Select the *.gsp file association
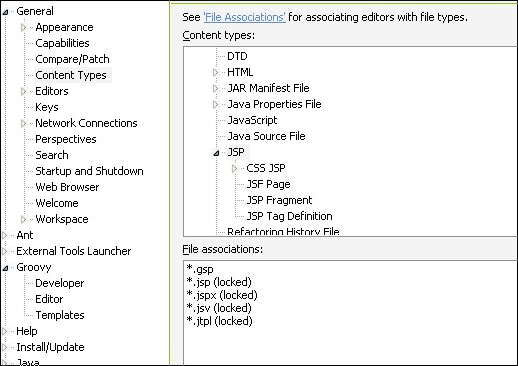This screenshot has width=518, height=366. click(200, 269)
